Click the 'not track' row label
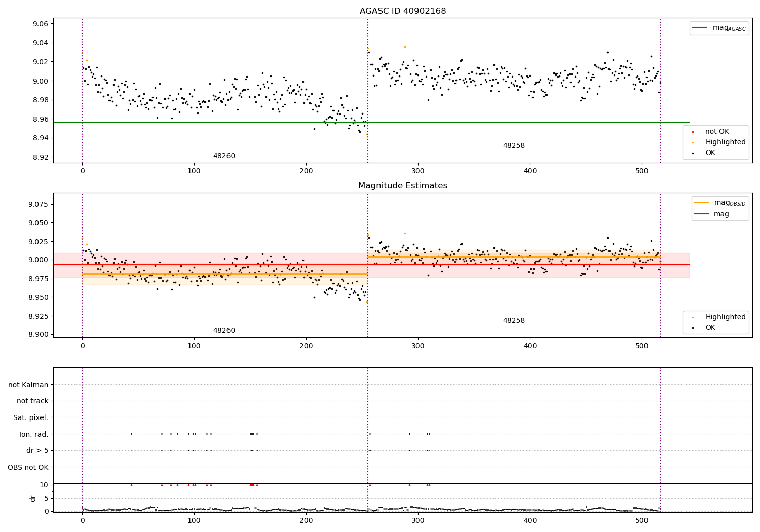The width and height of the screenshot is (760, 532). (32, 401)
